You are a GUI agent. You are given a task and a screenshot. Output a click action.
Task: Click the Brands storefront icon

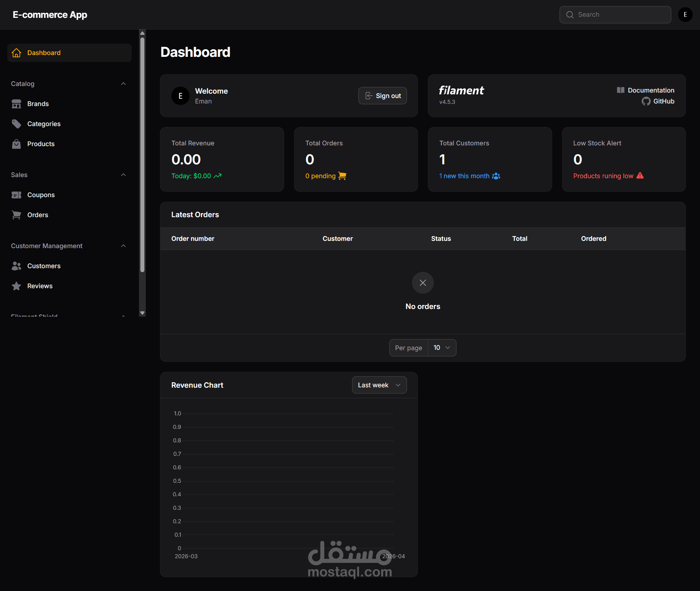click(16, 104)
